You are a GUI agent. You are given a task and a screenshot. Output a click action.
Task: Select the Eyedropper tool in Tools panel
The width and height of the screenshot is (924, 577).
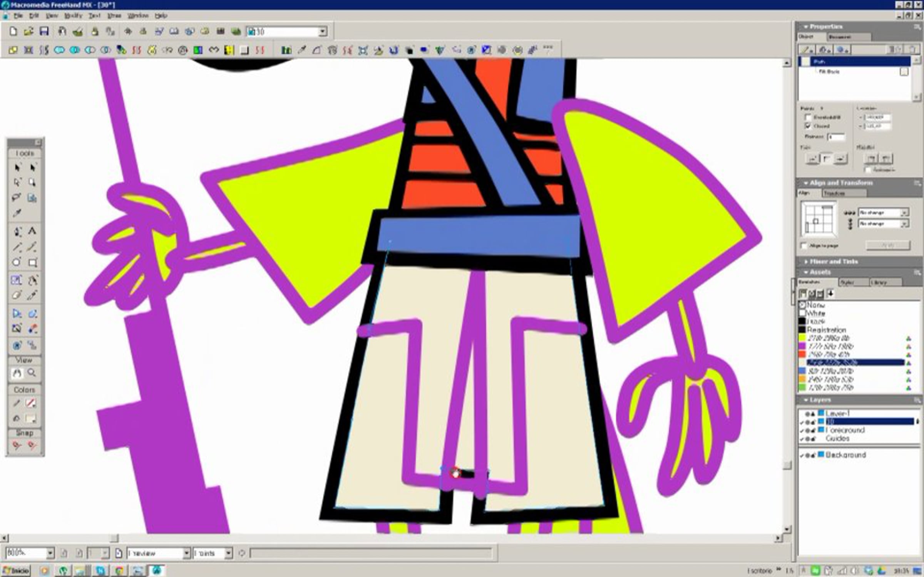(17, 213)
